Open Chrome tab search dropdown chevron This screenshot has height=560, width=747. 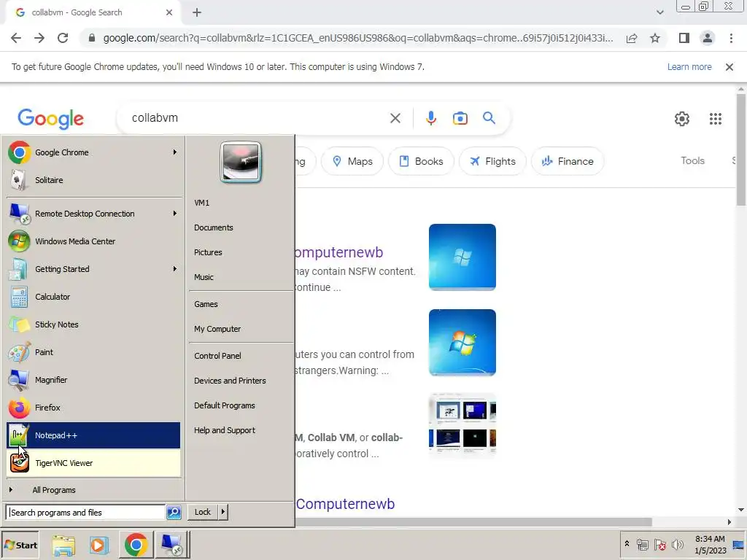pyautogui.click(x=659, y=12)
